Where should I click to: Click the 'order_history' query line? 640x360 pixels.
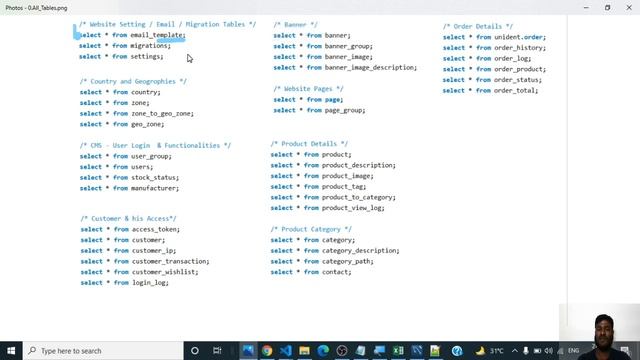494,48
